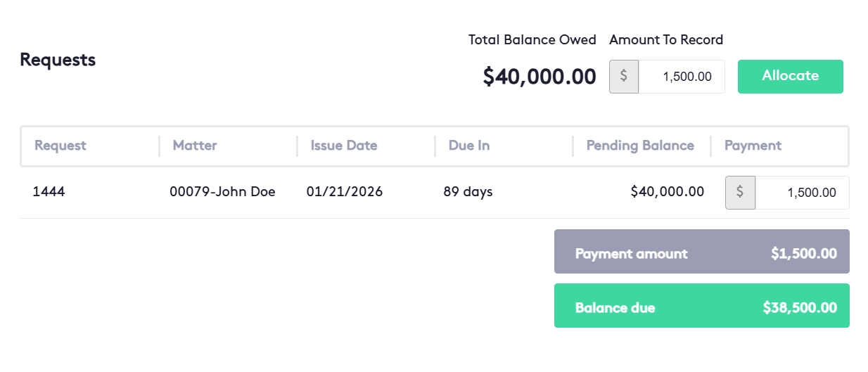Click the green Balance due bar
Screen dimensions: 868x372
(x=701, y=306)
